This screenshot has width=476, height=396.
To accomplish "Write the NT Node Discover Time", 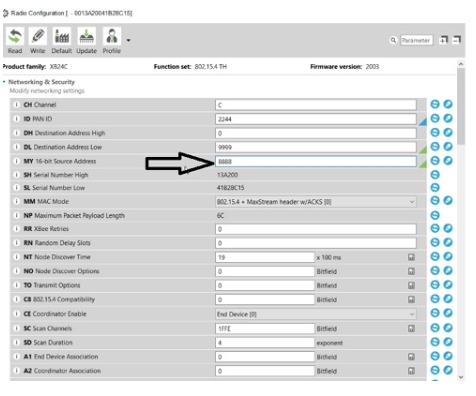I will 448,257.
